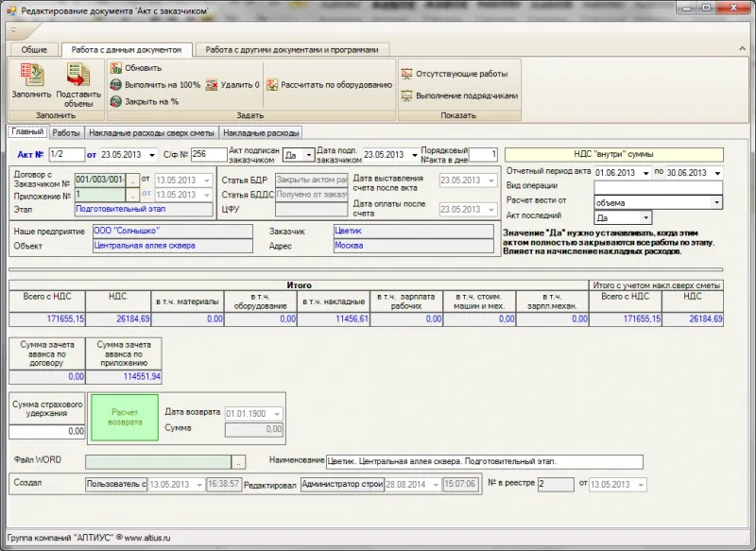756x551 pixels.
Task: Click the Обновить refresh icon
Action: [x=115, y=68]
